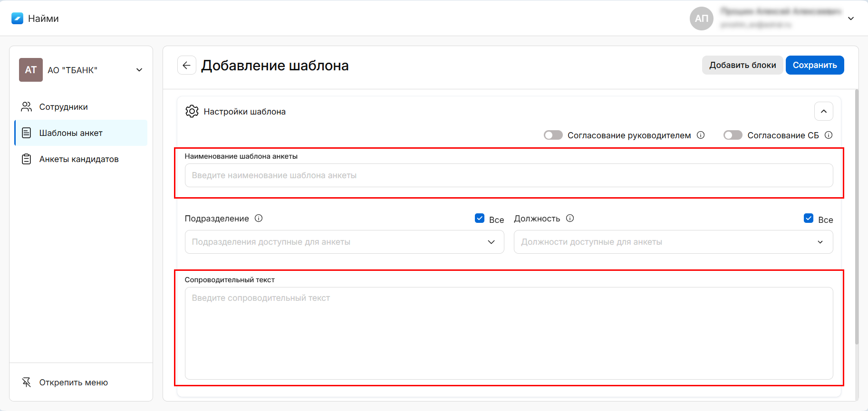Viewport: 868px width, 411px height.
Task: Uncheck the Все checkbox for Должность
Action: coord(808,218)
